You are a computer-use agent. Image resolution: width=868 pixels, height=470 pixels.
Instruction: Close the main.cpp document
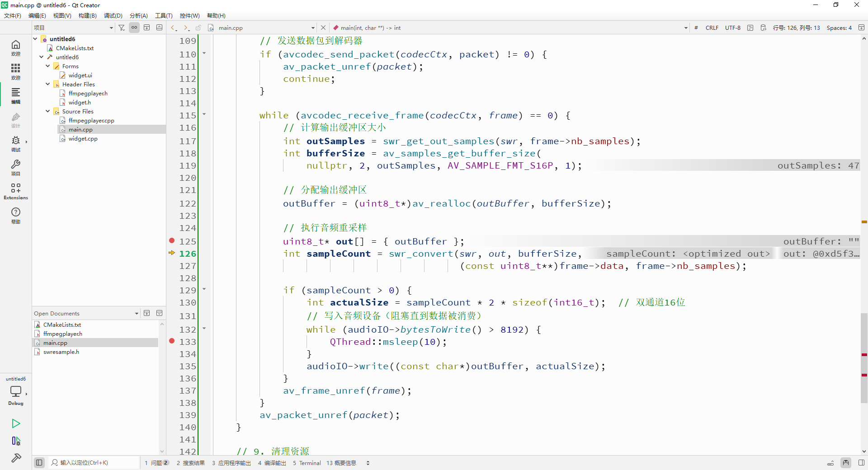(x=323, y=28)
